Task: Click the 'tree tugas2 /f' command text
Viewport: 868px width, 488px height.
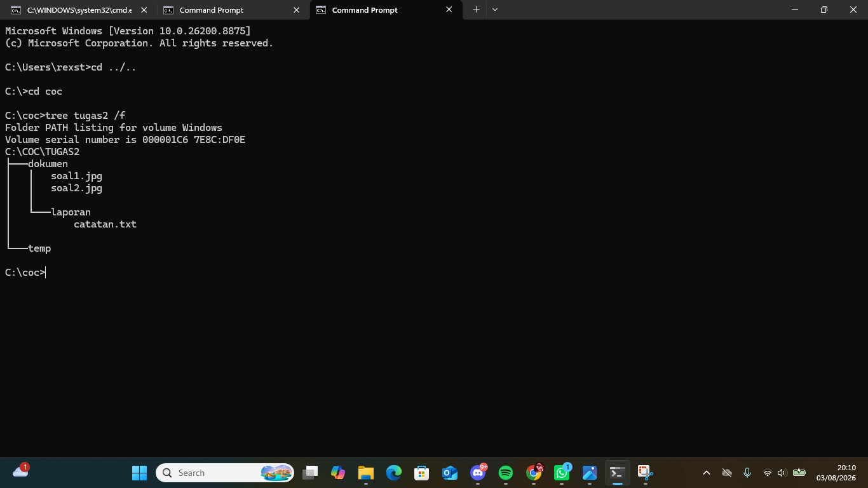Action: [x=85, y=116]
